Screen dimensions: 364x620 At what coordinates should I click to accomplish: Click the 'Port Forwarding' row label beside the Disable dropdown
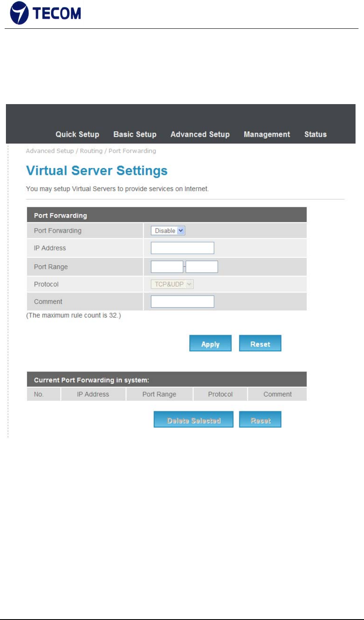(x=58, y=231)
